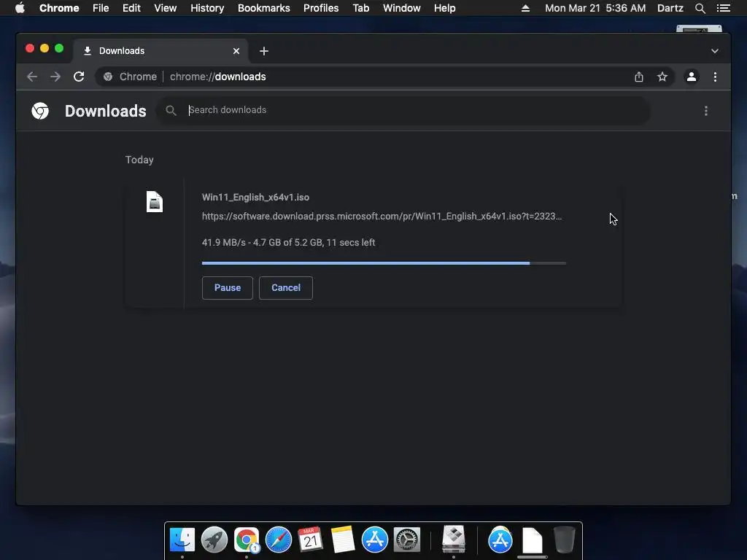Open the Apple menu
The image size is (747, 560).
[x=20, y=8]
